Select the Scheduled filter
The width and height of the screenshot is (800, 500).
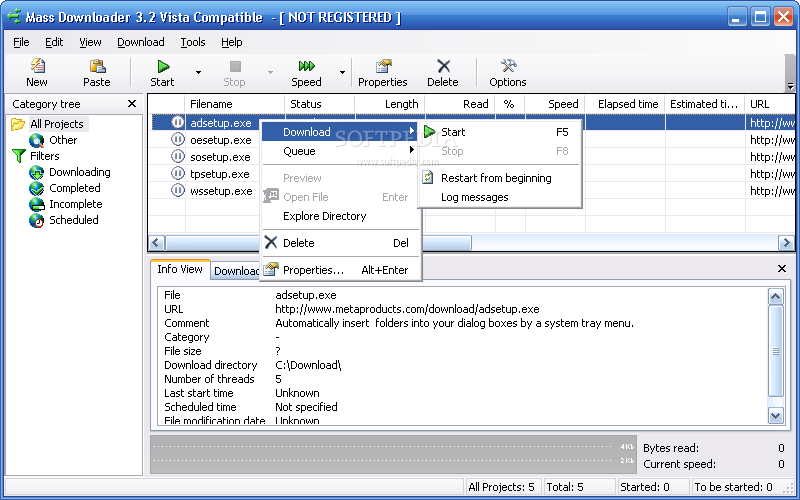(73, 220)
